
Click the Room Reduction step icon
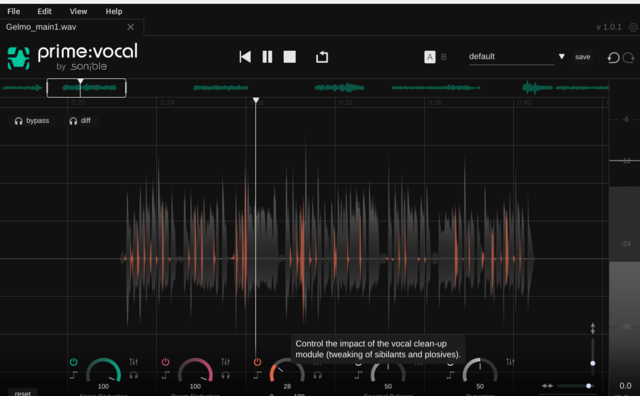pos(165,375)
